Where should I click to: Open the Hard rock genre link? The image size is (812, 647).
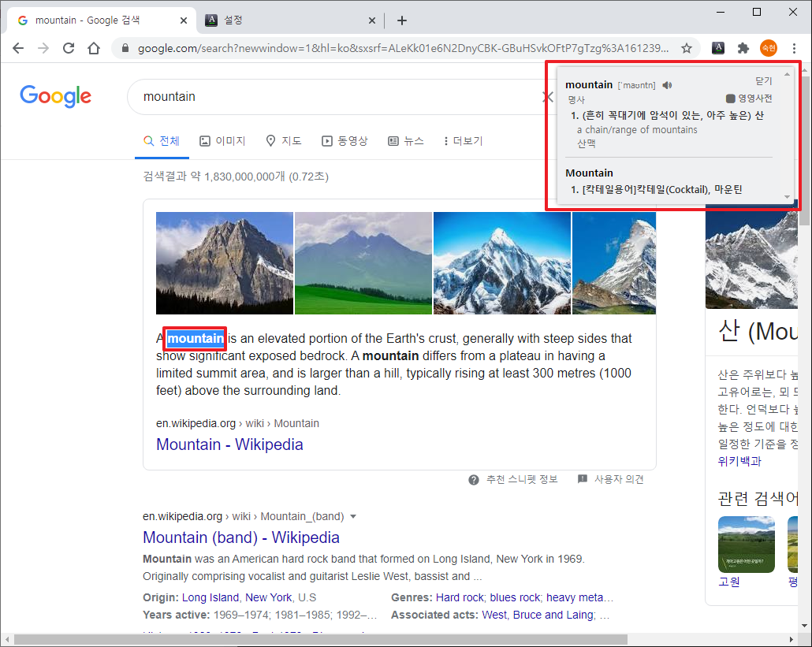click(x=460, y=598)
